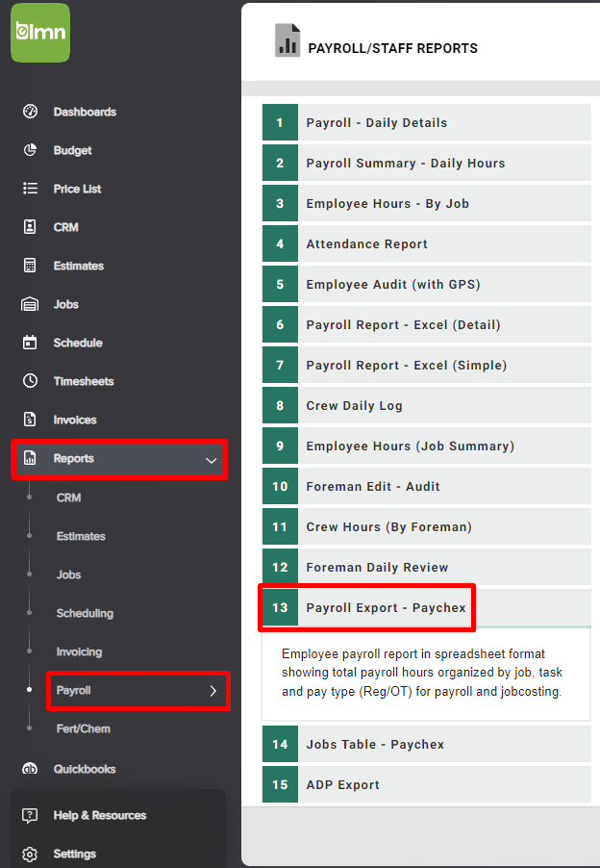This screenshot has height=868, width=600.
Task: Click the Jobs garage icon
Action: [30, 304]
